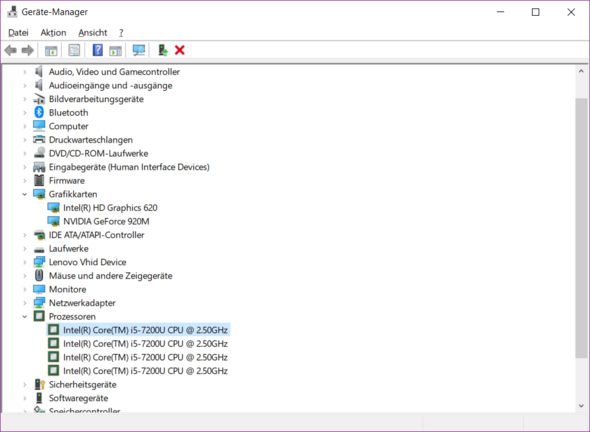Open the Datei menu
Screen dimensions: 590x432
pos(18,33)
